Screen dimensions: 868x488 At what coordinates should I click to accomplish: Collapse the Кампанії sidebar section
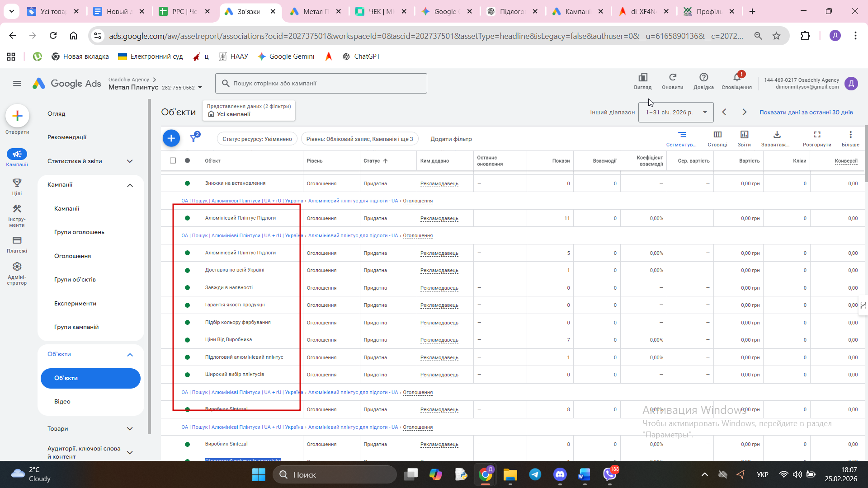(x=130, y=185)
